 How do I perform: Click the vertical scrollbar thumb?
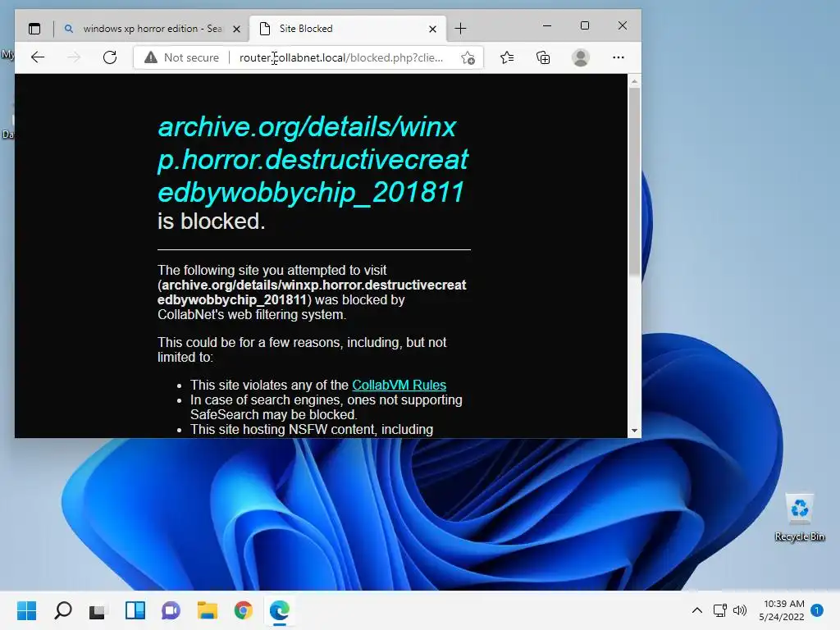click(x=634, y=182)
